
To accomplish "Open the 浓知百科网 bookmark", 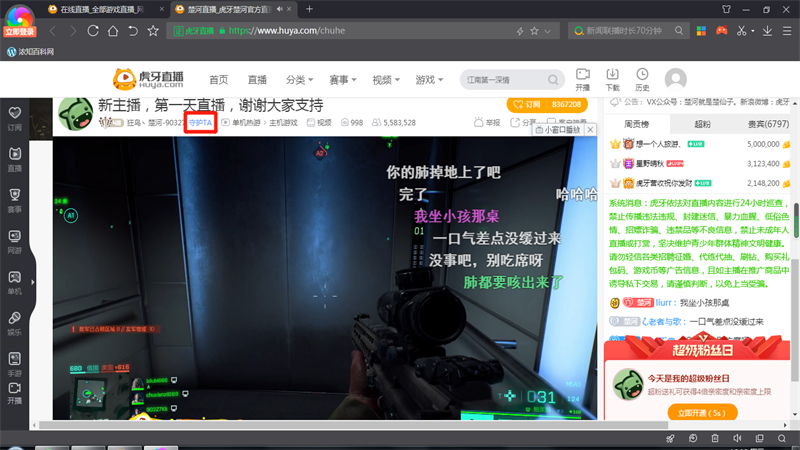I will [x=31, y=52].
